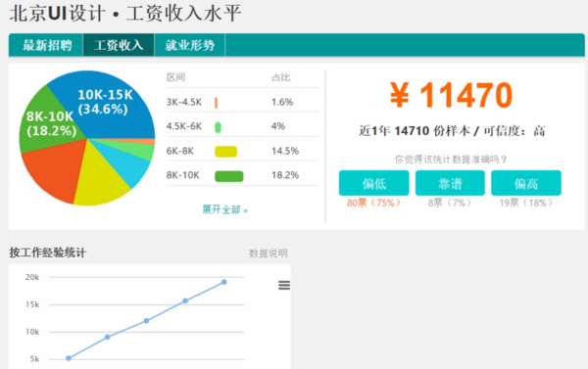The width and height of the screenshot is (588, 369).
Task: Select the 工资收入 tab
Action: pyautogui.click(x=119, y=45)
